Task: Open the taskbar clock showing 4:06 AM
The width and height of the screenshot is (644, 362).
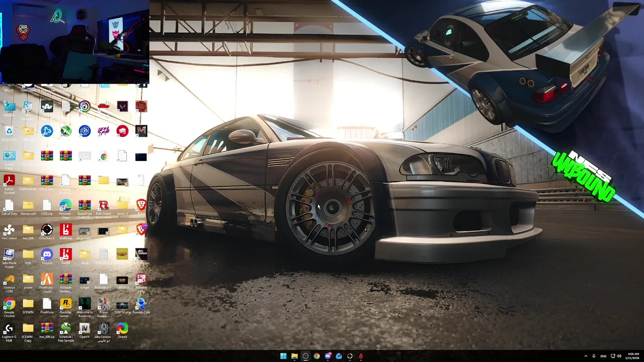Action: coord(633,356)
